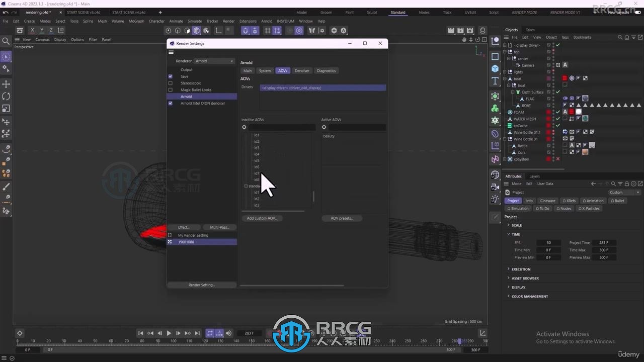Select the Scale tool in left toolbar
Image resolution: width=644 pixels, height=362 pixels.
pyautogui.click(x=6, y=109)
